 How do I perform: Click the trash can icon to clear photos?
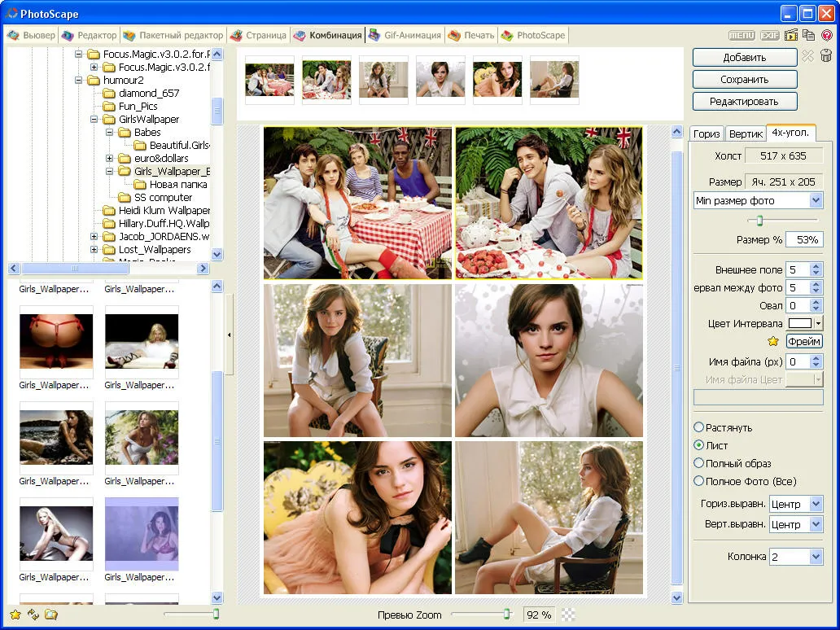coord(826,56)
